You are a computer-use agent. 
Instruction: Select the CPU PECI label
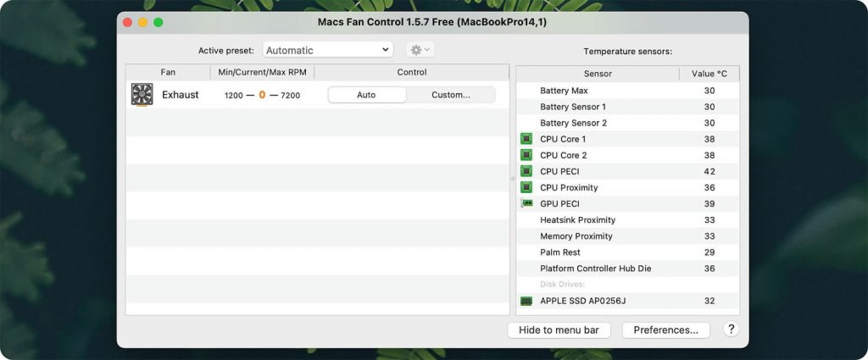pyautogui.click(x=559, y=171)
